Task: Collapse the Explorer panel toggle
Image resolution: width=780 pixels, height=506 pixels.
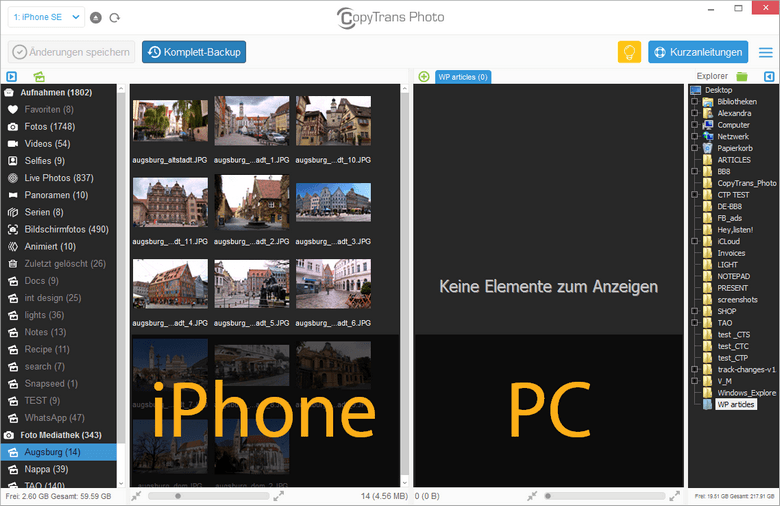Action: click(769, 77)
